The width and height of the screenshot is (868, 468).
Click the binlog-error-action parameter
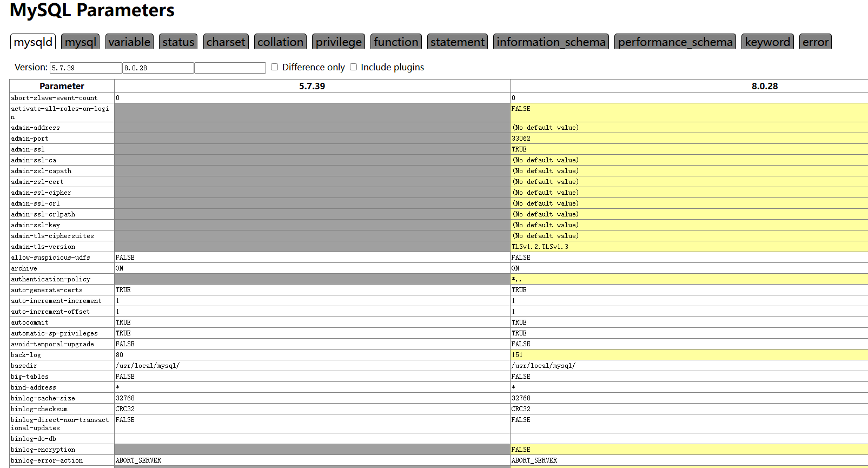tap(47, 460)
